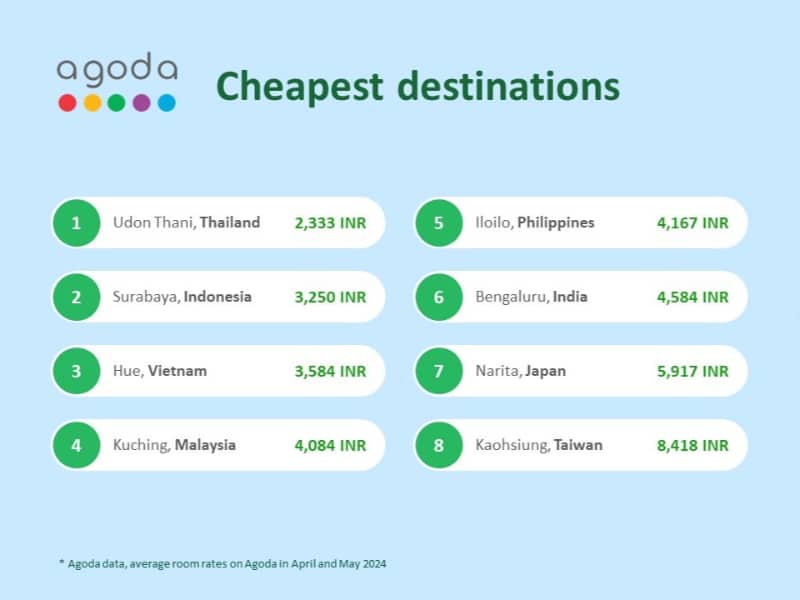The width and height of the screenshot is (800, 600).
Task: Click the red dot in Agoda logo
Action: click(x=67, y=103)
